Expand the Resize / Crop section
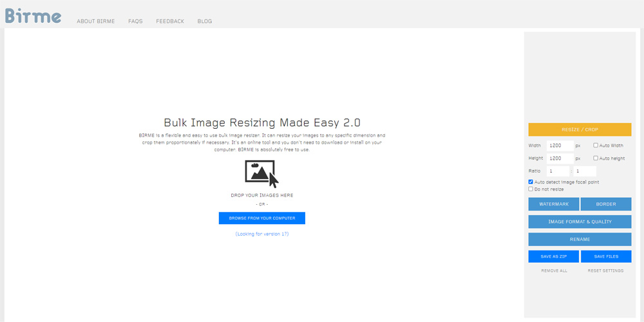 [580, 129]
